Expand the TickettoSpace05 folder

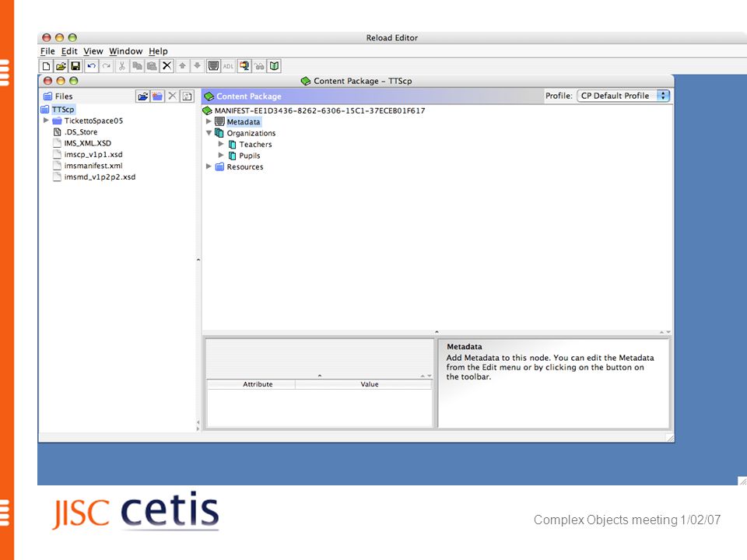point(46,121)
